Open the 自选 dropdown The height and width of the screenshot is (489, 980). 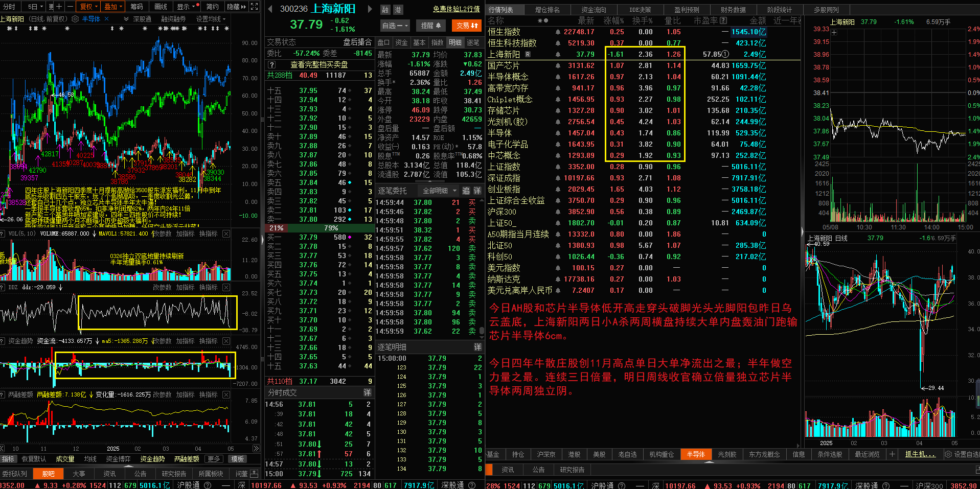click(x=395, y=26)
